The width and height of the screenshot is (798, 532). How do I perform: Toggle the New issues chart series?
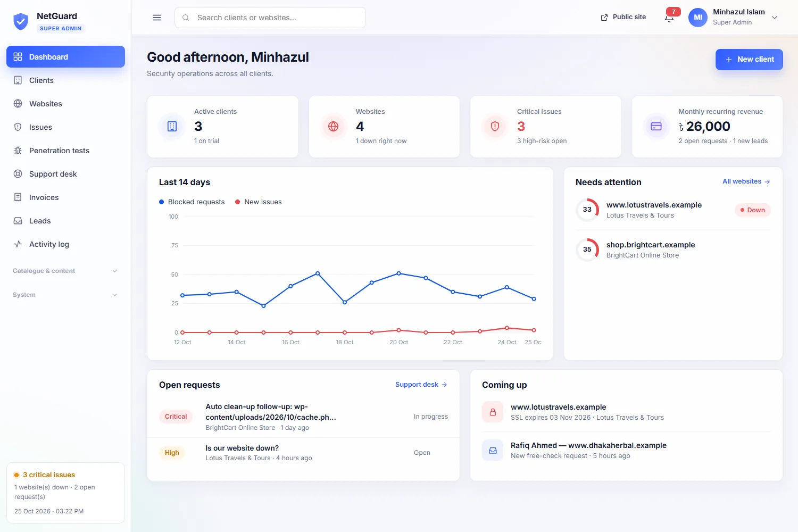click(259, 202)
